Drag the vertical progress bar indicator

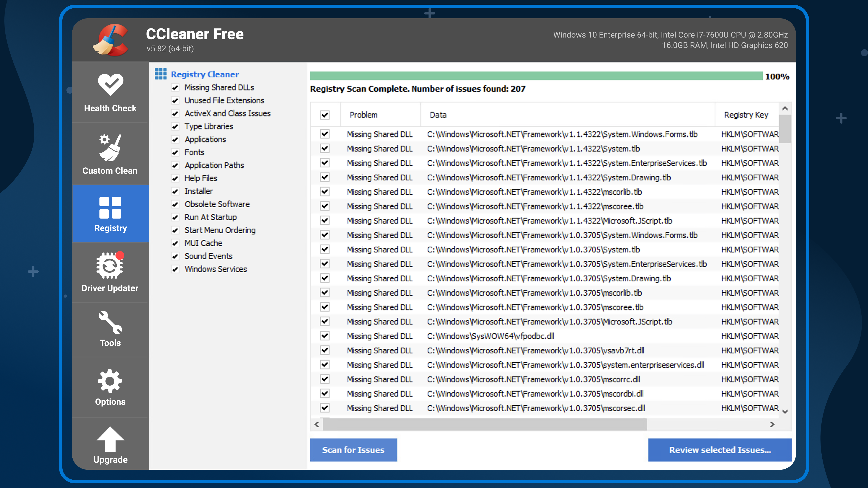[x=786, y=138]
